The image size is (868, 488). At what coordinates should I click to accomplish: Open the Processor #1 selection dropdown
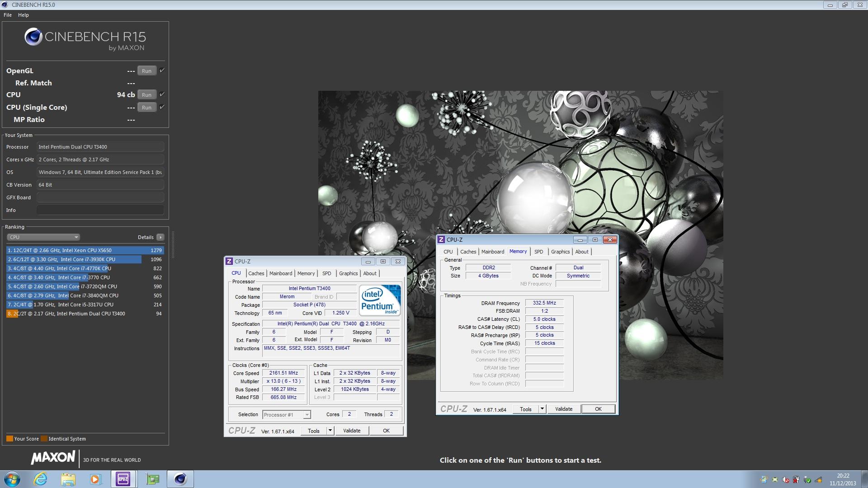[x=287, y=415]
